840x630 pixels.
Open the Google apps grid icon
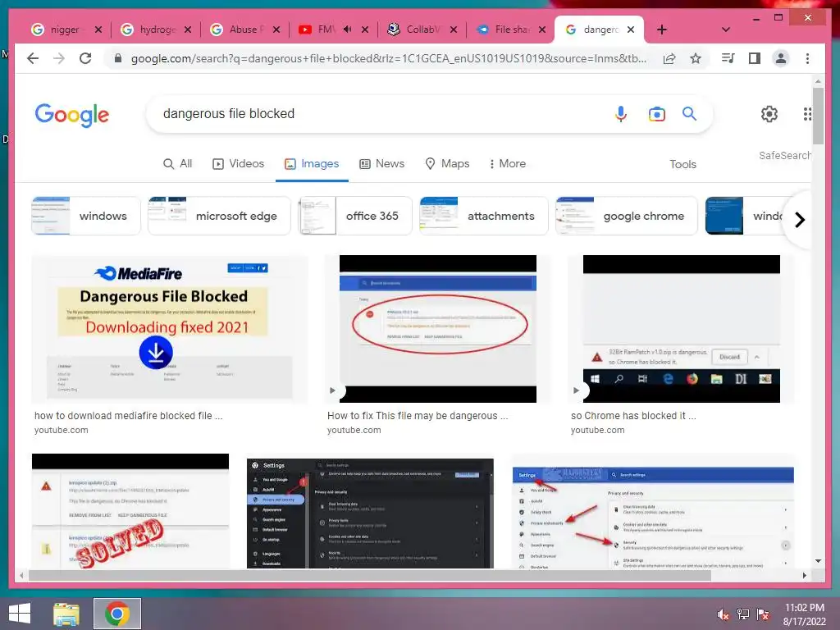pos(807,113)
